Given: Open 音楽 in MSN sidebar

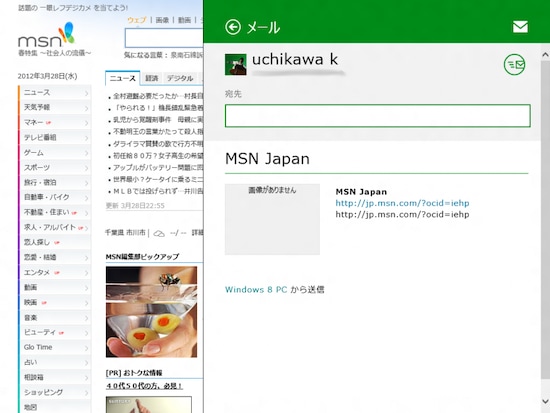Looking at the screenshot, I should (x=55, y=318).
